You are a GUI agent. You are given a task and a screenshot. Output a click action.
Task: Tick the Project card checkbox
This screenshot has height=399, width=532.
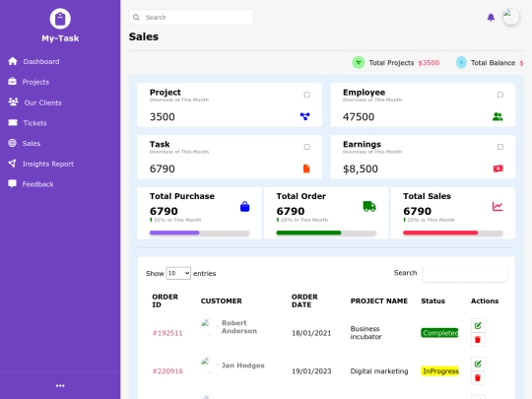tap(306, 95)
